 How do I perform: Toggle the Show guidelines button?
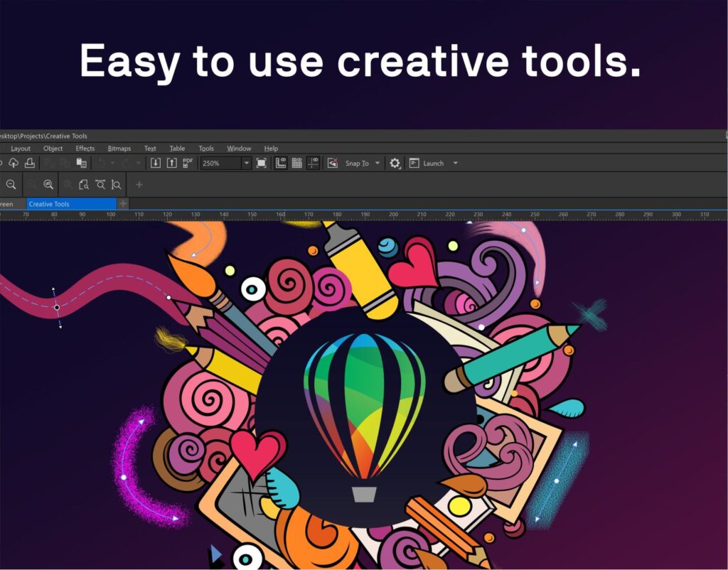(314, 163)
